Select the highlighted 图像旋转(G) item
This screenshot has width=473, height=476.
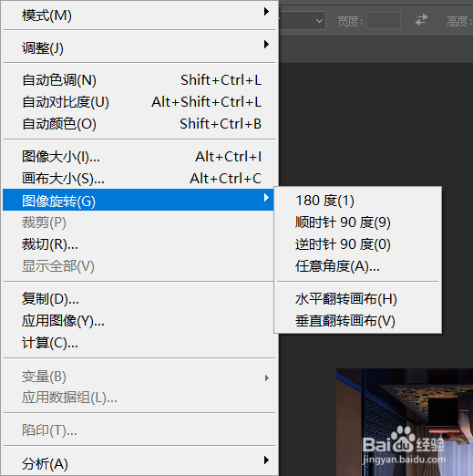(x=139, y=200)
